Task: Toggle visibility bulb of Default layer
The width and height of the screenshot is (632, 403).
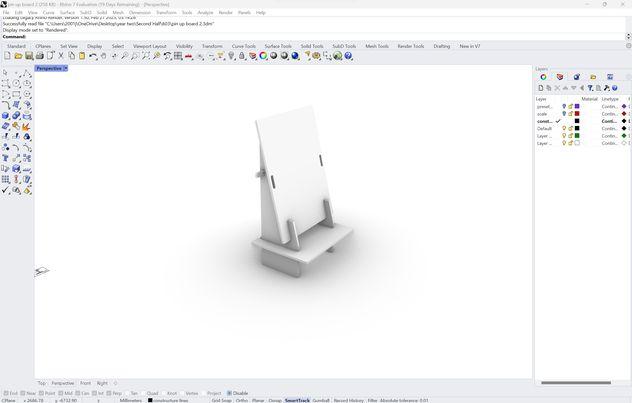Action: (564, 129)
